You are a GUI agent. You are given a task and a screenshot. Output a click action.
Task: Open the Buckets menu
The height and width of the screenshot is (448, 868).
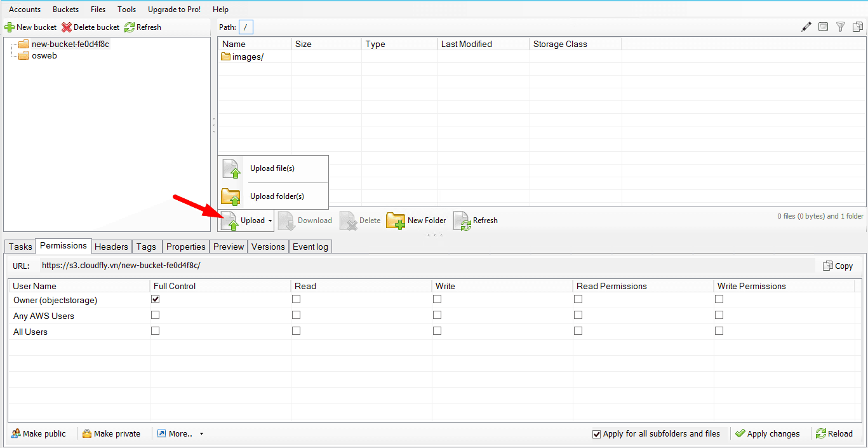pyautogui.click(x=66, y=10)
